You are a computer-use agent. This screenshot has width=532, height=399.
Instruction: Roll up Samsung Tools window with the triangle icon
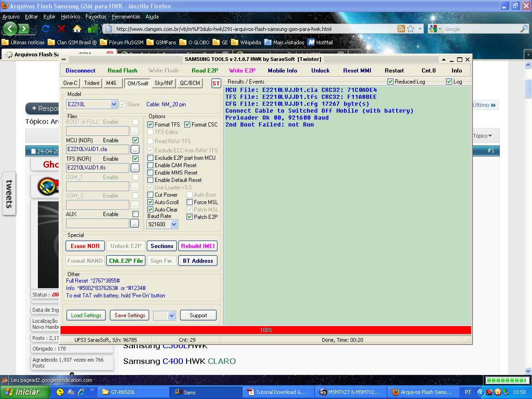click(x=443, y=60)
